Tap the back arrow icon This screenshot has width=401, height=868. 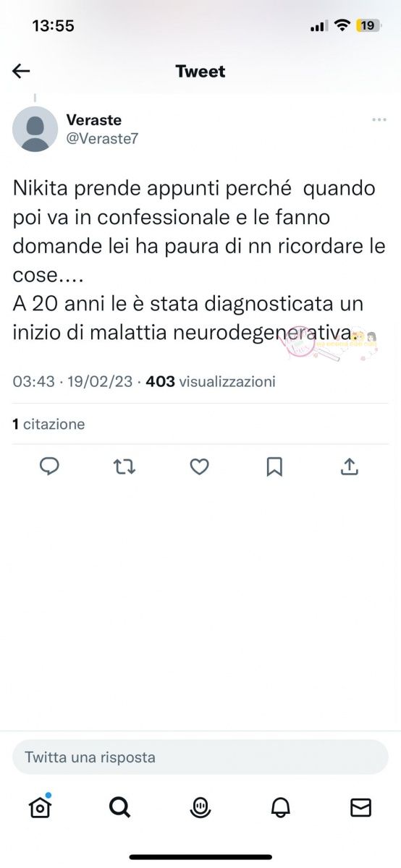click(21, 71)
